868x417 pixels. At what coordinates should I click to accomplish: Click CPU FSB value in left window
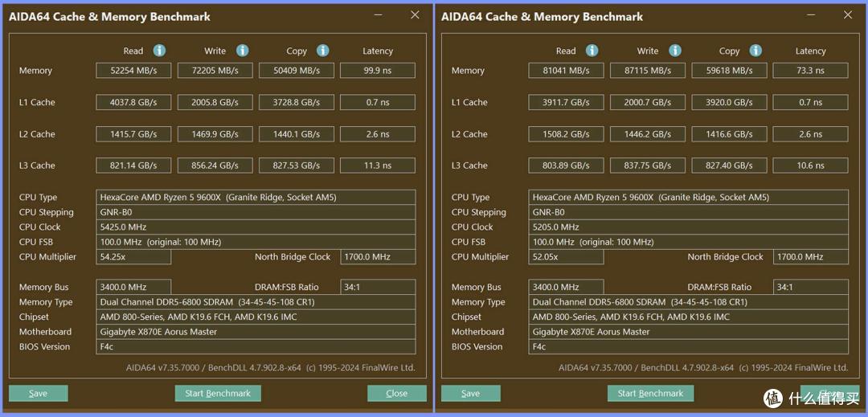(x=256, y=242)
